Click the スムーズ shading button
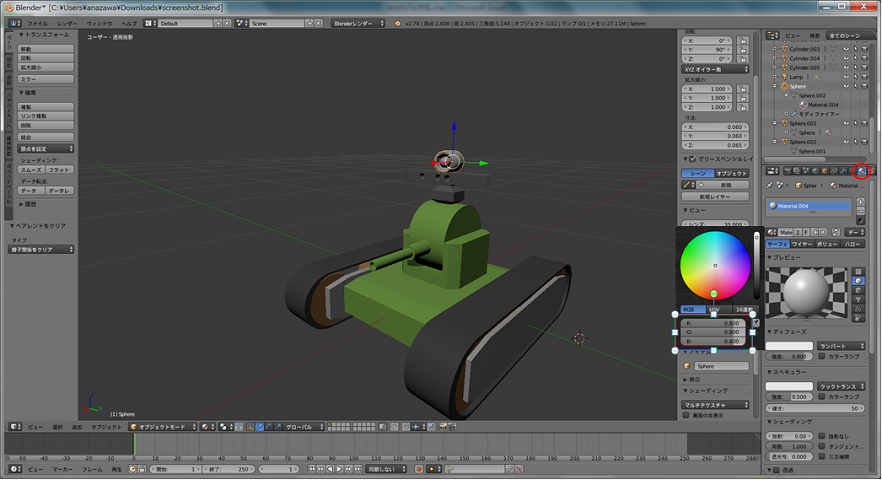 click(x=31, y=171)
